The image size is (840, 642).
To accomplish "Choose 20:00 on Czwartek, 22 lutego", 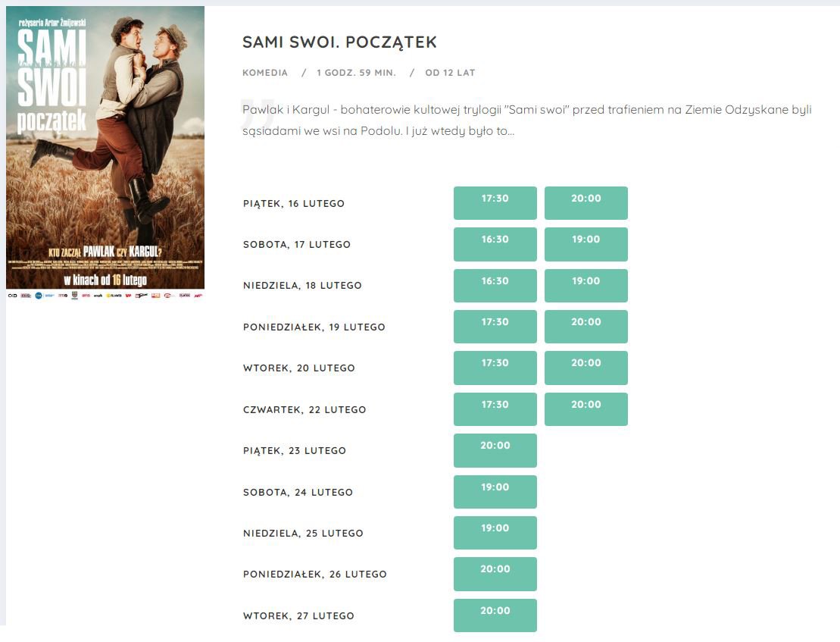I will coord(586,409).
